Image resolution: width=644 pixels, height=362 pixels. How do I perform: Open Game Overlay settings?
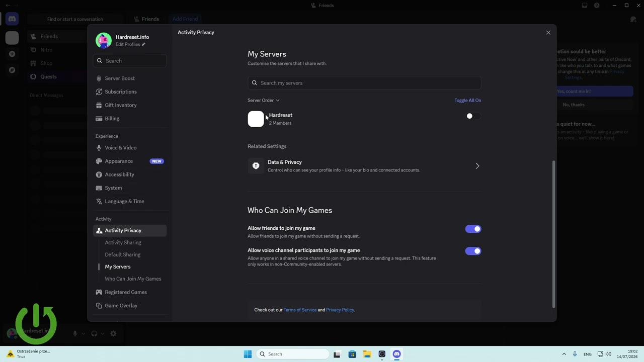coord(130,306)
